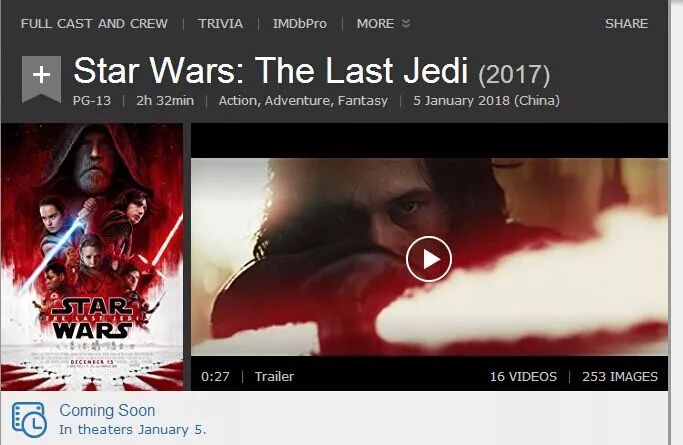Go to IMDbPro link
Image resolution: width=683 pixels, height=445 pixels.
point(300,24)
